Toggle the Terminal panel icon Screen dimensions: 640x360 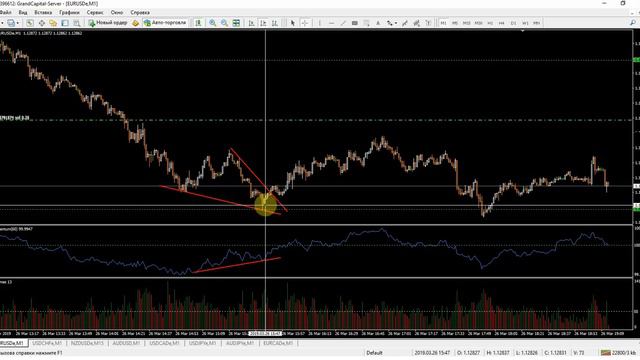coord(65,23)
